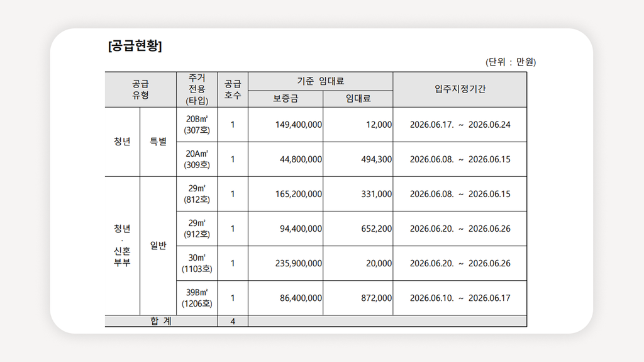Select the 특별 supply type cell
The image size is (644, 362).
pyautogui.click(x=158, y=142)
